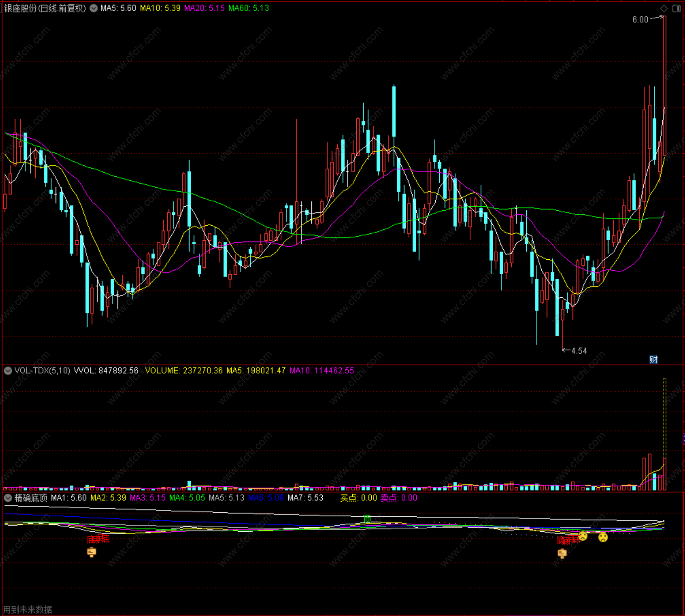Select the latest tall red candlestick
The width and height of the screenshot is (685, 616).
tap(664, 86)
